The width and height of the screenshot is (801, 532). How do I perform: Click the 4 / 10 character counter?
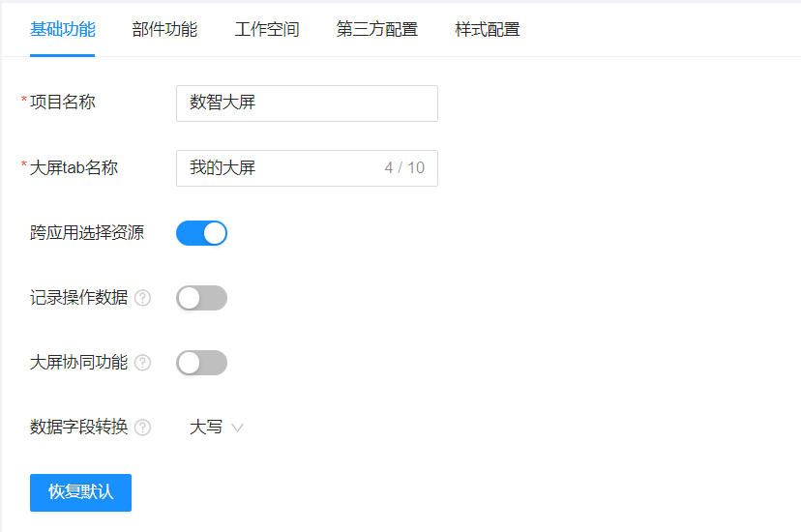click(404, 168)
